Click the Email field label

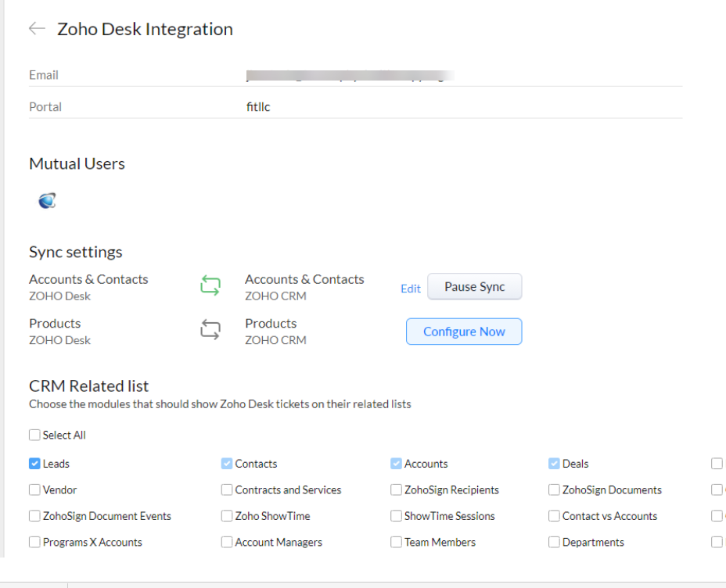(44, 75)
